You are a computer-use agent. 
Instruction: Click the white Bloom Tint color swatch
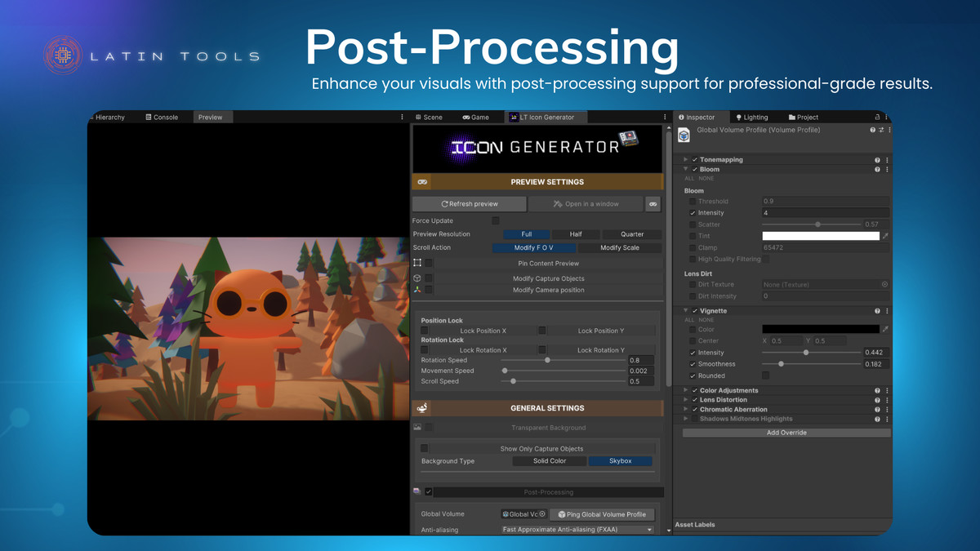821,236
